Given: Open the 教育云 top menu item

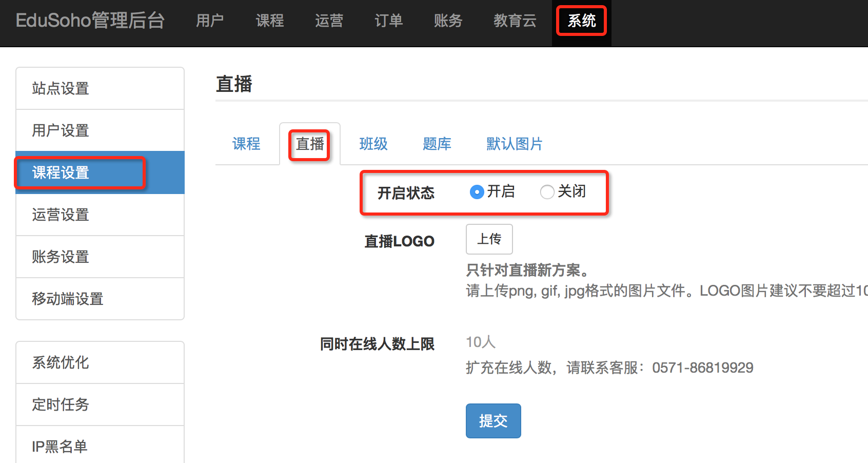Looking at the screenshot, I should tap(515, 21).
